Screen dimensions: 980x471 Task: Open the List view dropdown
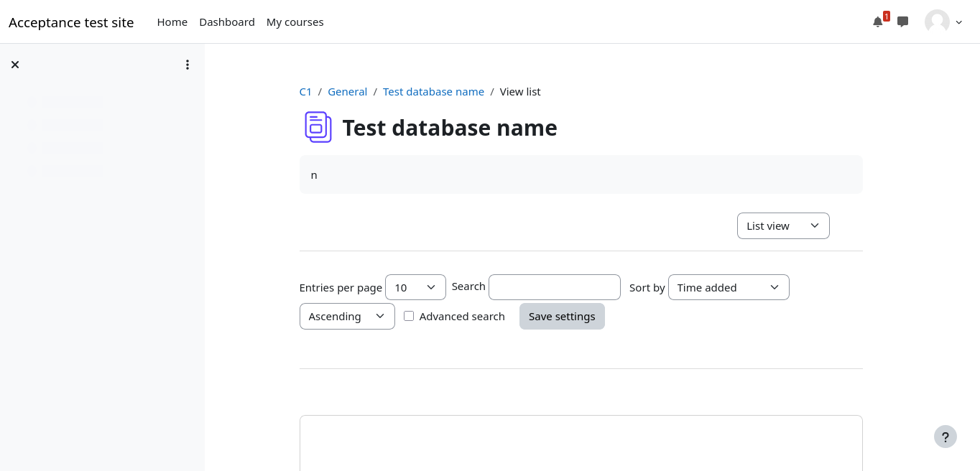tap(782, 225)
